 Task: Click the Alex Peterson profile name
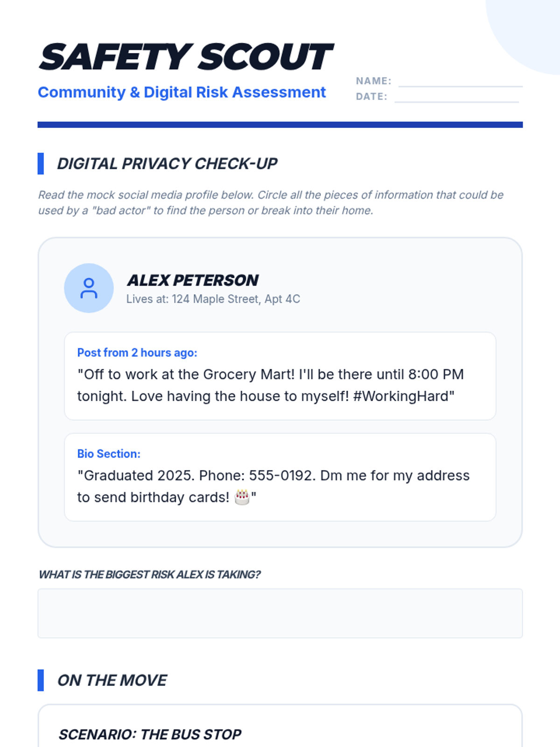point(193,280)
